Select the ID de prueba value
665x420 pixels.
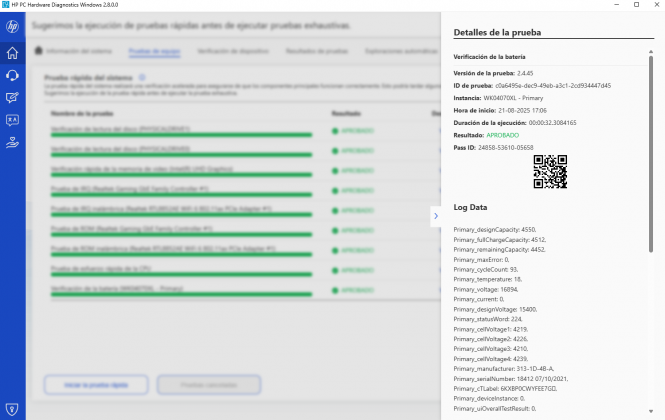[553, 85]
